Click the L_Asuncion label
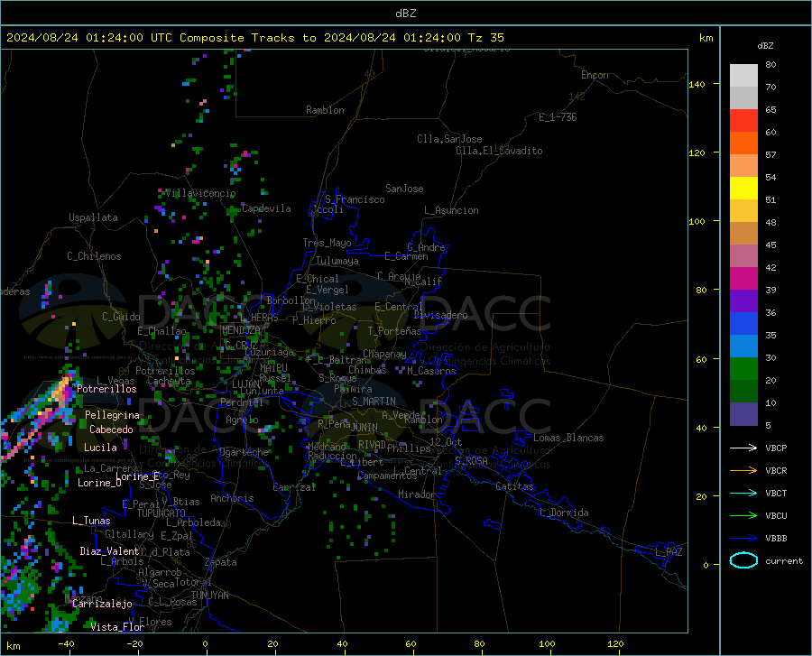 click(x=451, y=210)
